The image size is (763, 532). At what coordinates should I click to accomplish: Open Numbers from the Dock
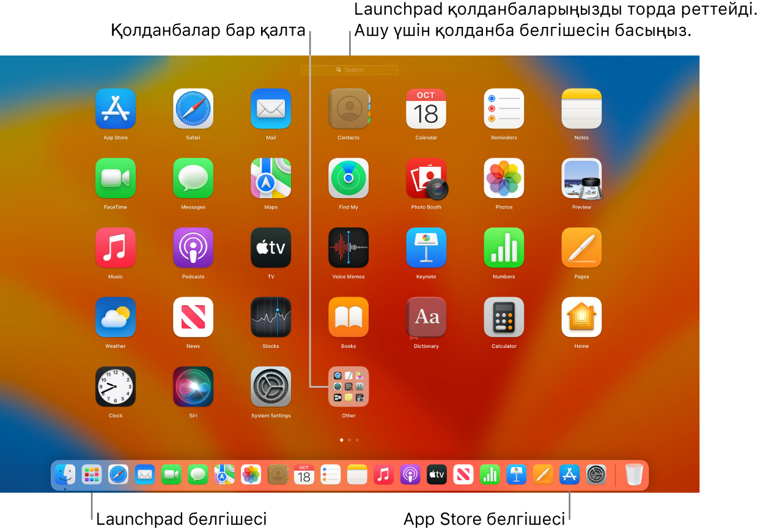click(490, 475)
